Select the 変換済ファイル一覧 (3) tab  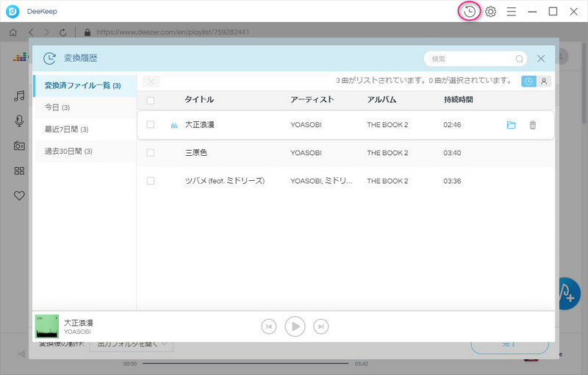(85, 85)
